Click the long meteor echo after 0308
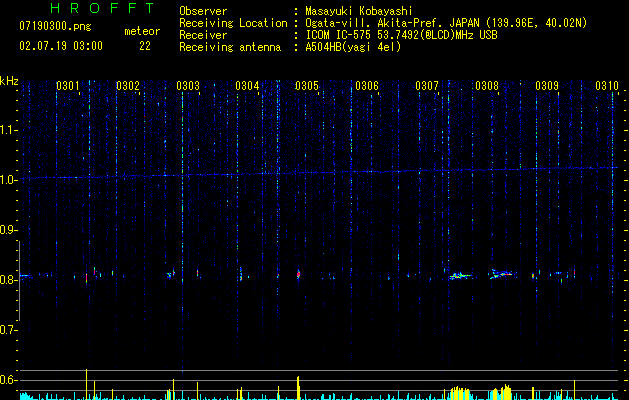The image size is (629, 400). coord(500,274)
